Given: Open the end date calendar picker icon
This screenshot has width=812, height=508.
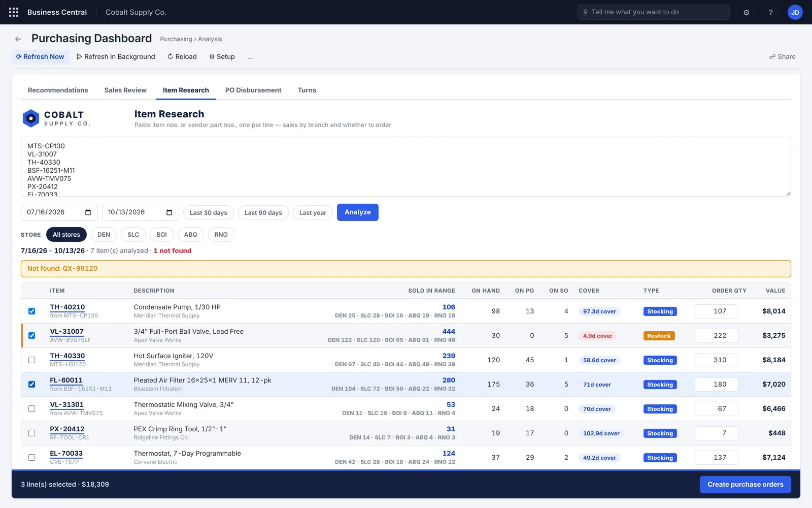Looking at the screenshot, I should point(169,212).
